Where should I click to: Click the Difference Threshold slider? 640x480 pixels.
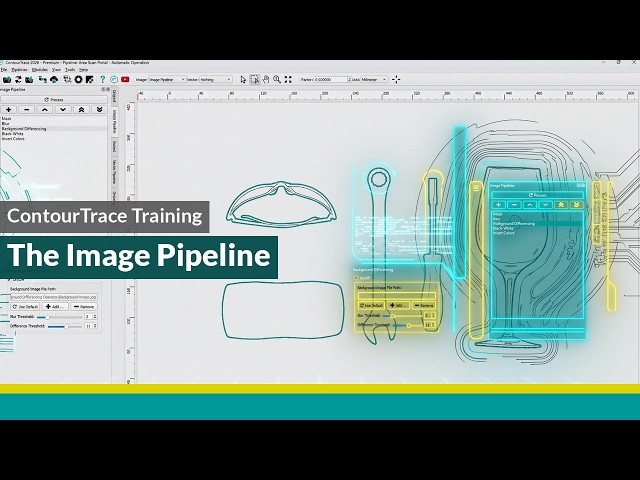(64, 326)
